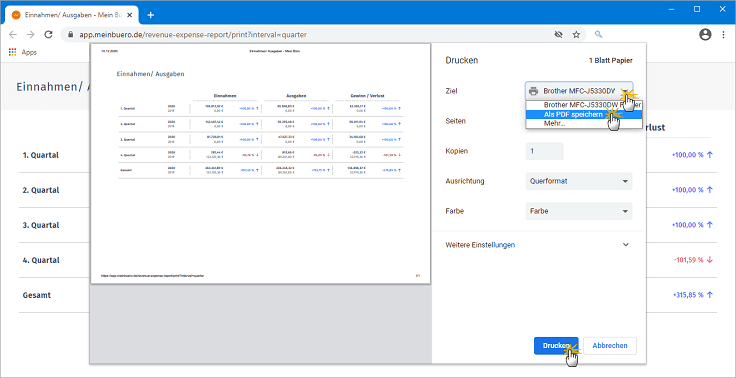Go forward with the browser forward arrow

pyautogui.click(x=31, y=34)
